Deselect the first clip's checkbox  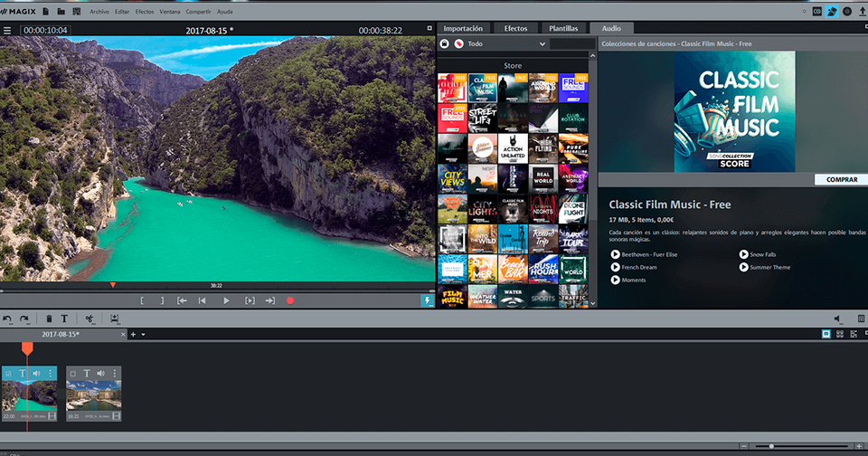click(8, 374)
